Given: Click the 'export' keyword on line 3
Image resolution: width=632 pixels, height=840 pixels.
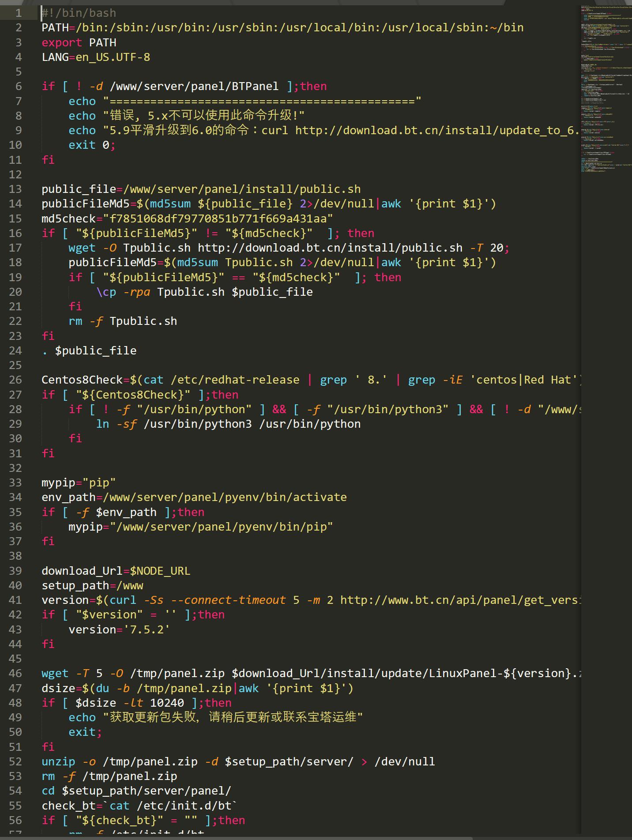Looking at the screenshot, I should (x=62, y=43).
